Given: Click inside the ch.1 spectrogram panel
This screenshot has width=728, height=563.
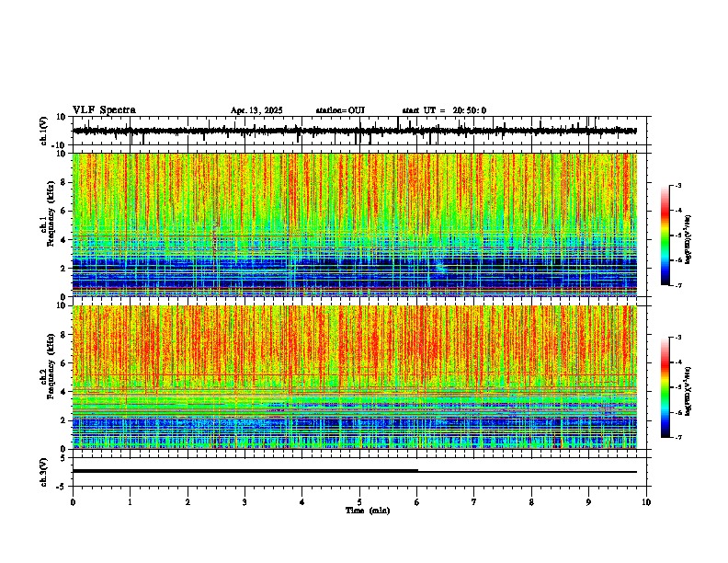Looking at the screenshot, I should point(355,224).
